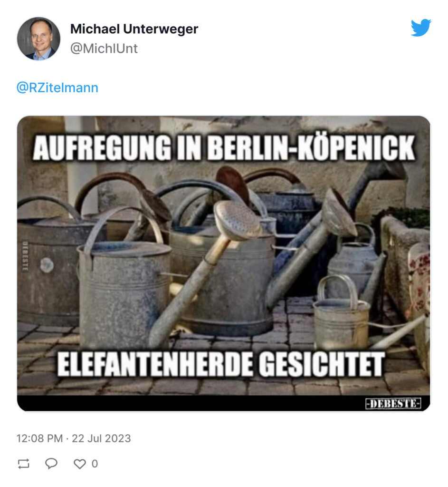Click the small watering can at right

pyautogui.click(x=341, y=312)
